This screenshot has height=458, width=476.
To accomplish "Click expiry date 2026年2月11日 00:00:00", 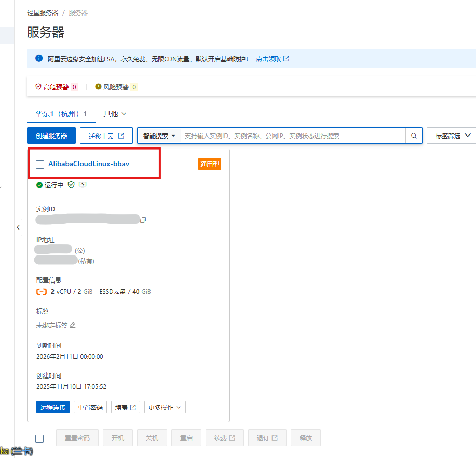I will point(70,357).
